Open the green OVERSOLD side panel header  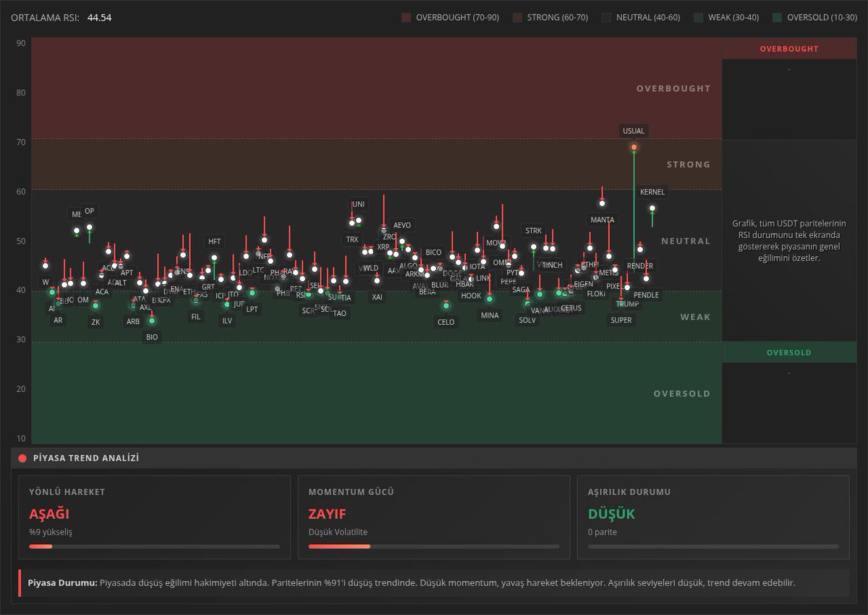[x=789, y=352]
